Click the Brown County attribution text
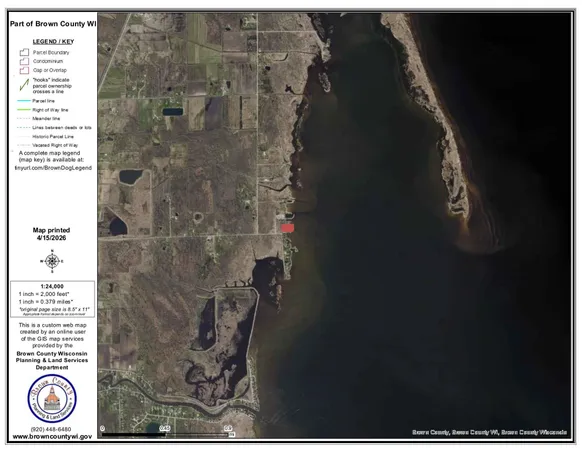 (x=489, y=432)
